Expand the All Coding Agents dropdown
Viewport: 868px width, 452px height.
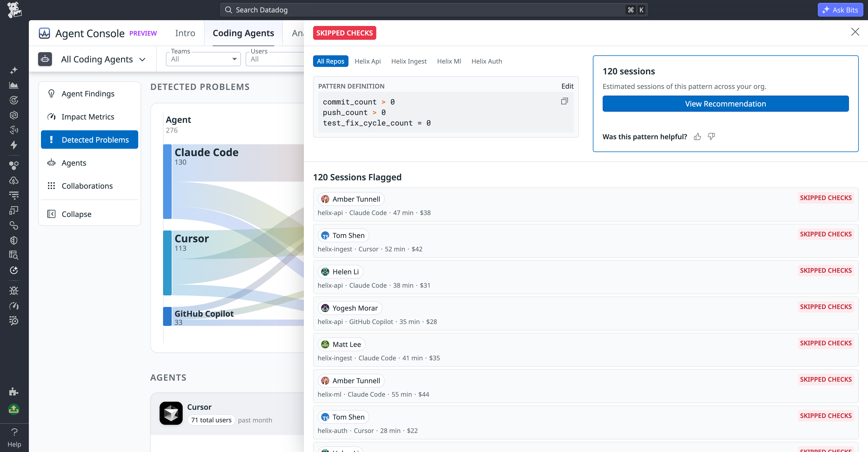(x=103, y=60)
